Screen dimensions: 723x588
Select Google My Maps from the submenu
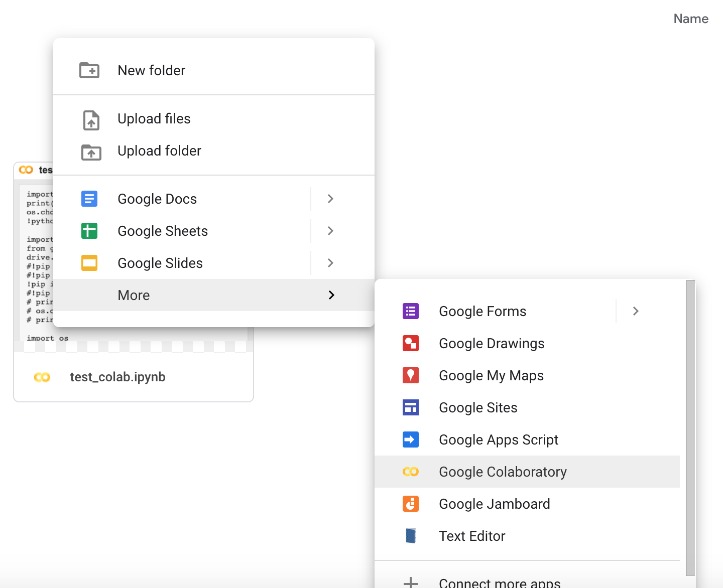pyautogui.click(x=527, y=375)
